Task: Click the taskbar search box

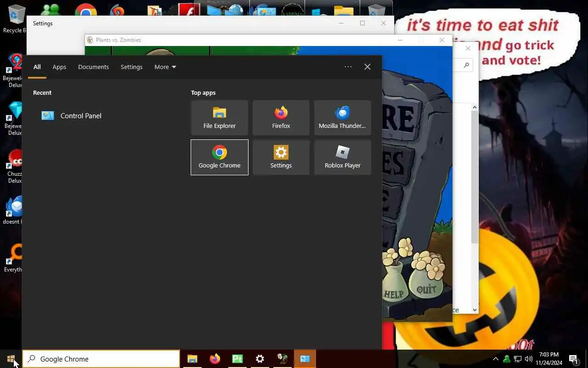Action: (x=101, y=359)
